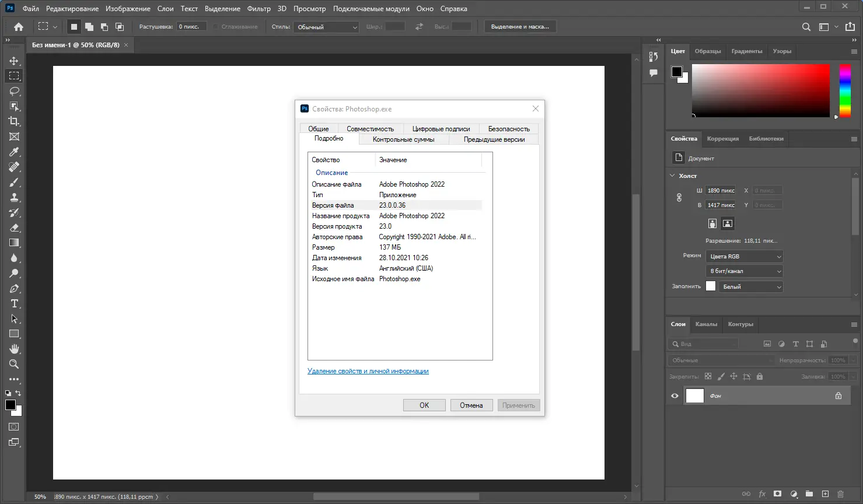
Task: Select the Lasso tool
Action: point(14,90)
